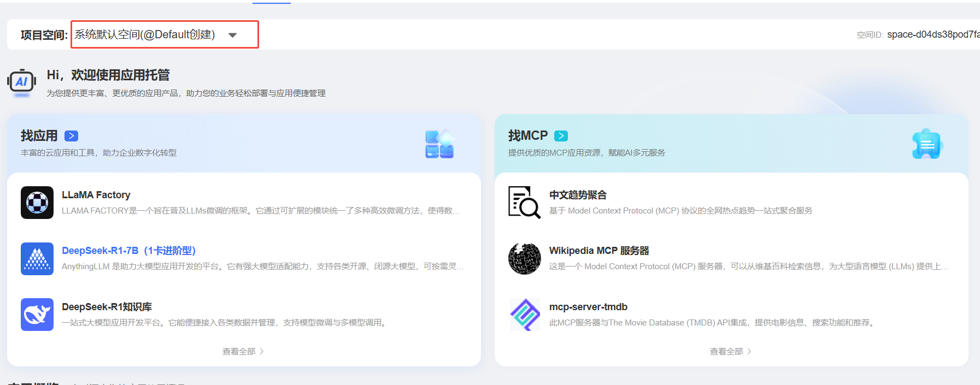Viewport: 980px width, 385px height.
Task: Click the mcp-server-tmdb logo icon
Action: [x=525, y=315]
